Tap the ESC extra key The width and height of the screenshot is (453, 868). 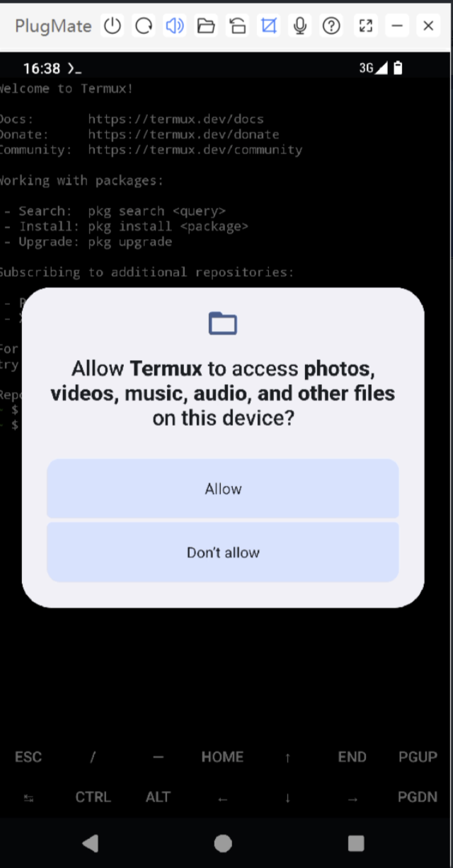click(x=28, y=757)
